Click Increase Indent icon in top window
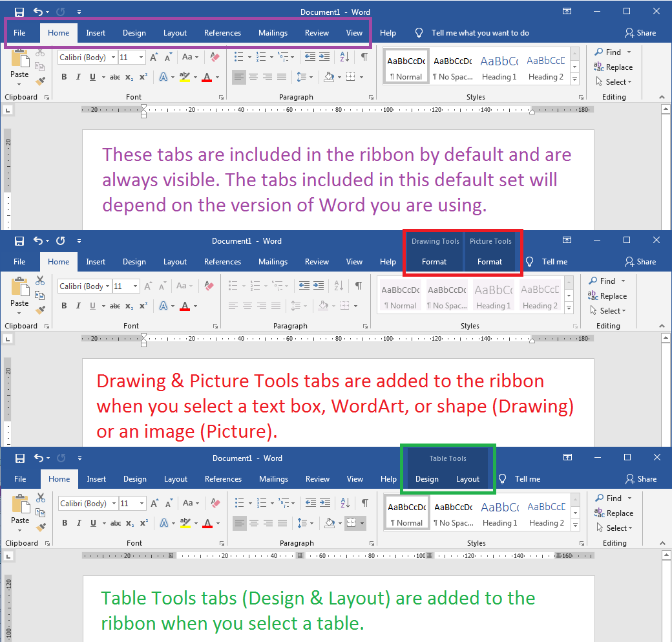The height and width of the screenshot is (642, 672). click(x=324, y=57)
